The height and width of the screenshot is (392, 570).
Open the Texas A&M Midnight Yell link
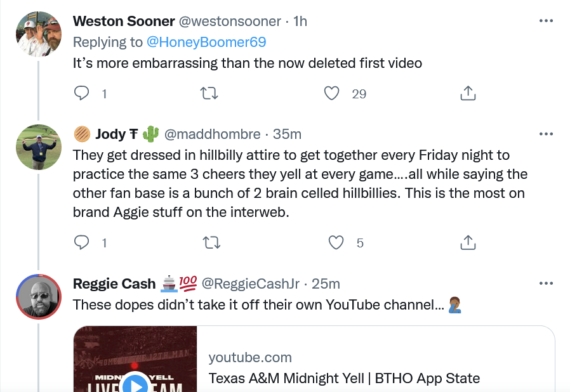(344, 379)
